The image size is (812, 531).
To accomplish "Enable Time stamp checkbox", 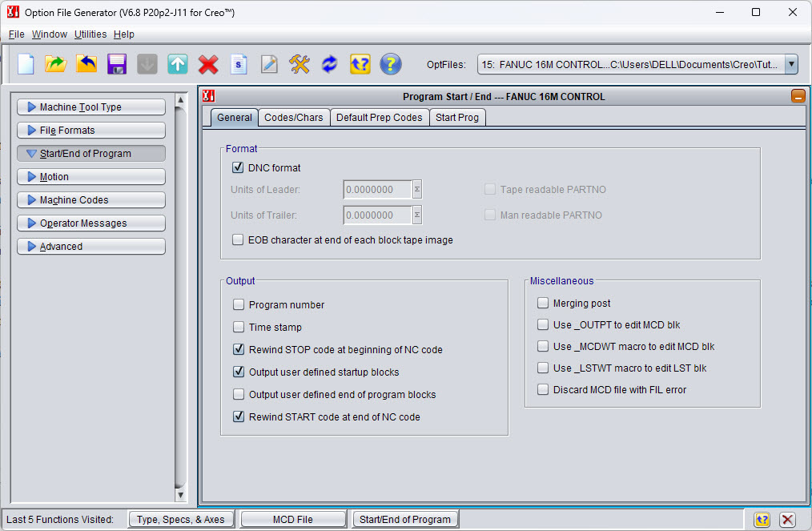I will 238,327.
